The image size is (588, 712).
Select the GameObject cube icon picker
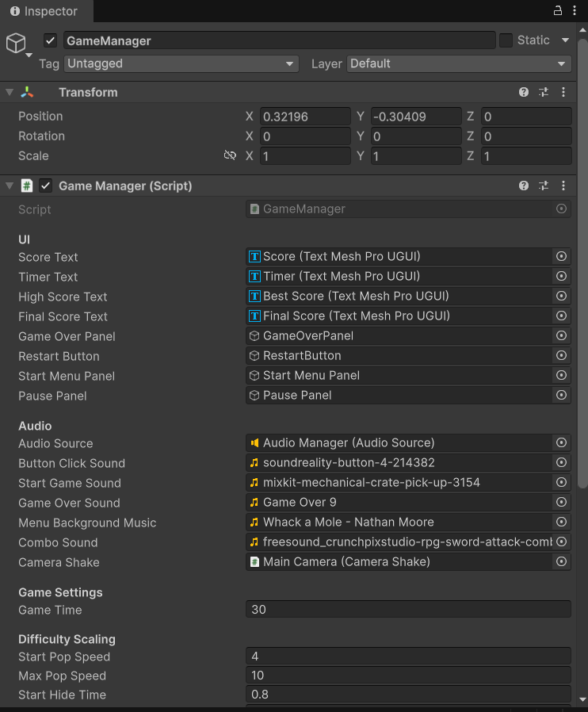[17, 44]
